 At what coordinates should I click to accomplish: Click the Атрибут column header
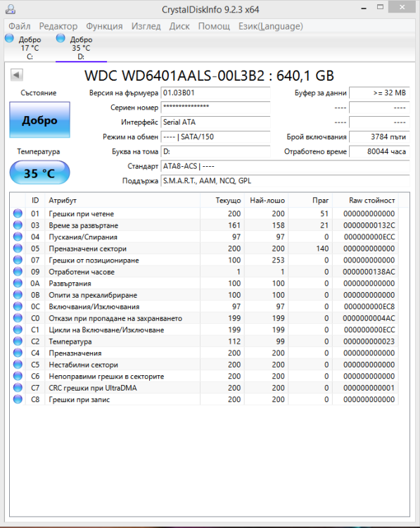point(122,201)
